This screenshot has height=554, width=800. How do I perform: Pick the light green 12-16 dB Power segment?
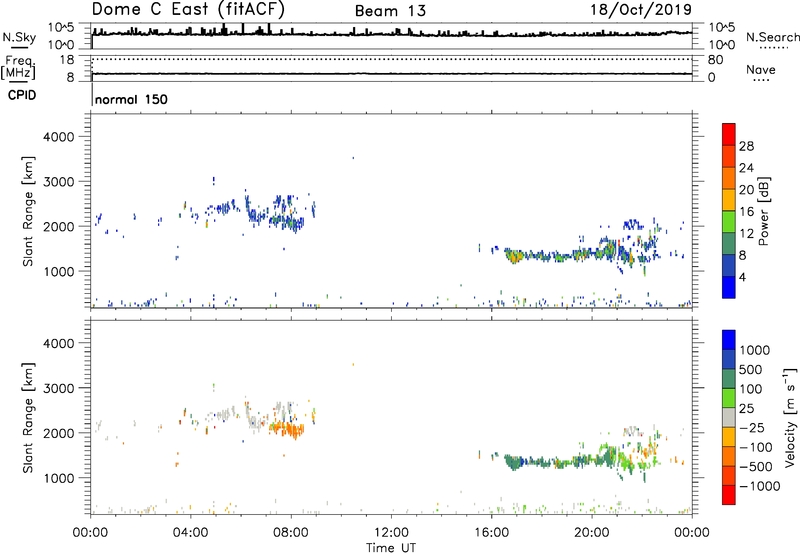[x=729, y=222]
